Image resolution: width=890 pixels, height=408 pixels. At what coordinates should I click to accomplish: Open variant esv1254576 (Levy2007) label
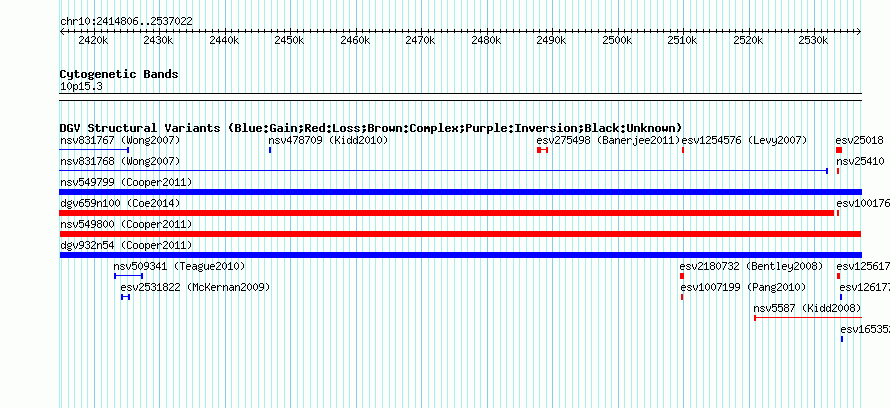tap(744, 140)
